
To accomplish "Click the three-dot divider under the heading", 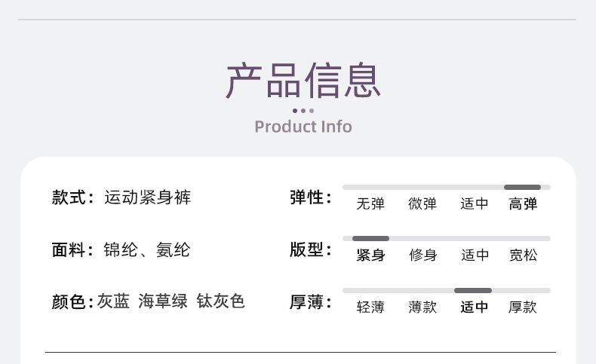I will pos(303,111).
